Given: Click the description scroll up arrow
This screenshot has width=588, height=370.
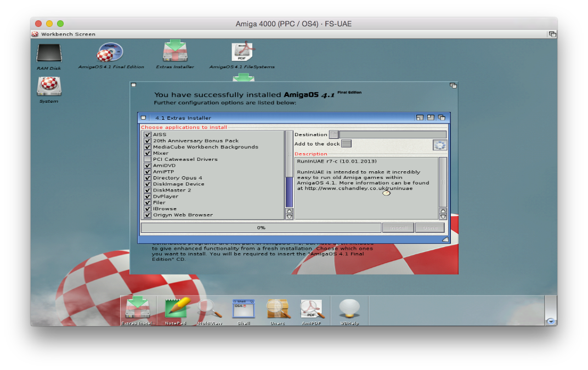Looking at the screenshot, I should tap(443, 211).
